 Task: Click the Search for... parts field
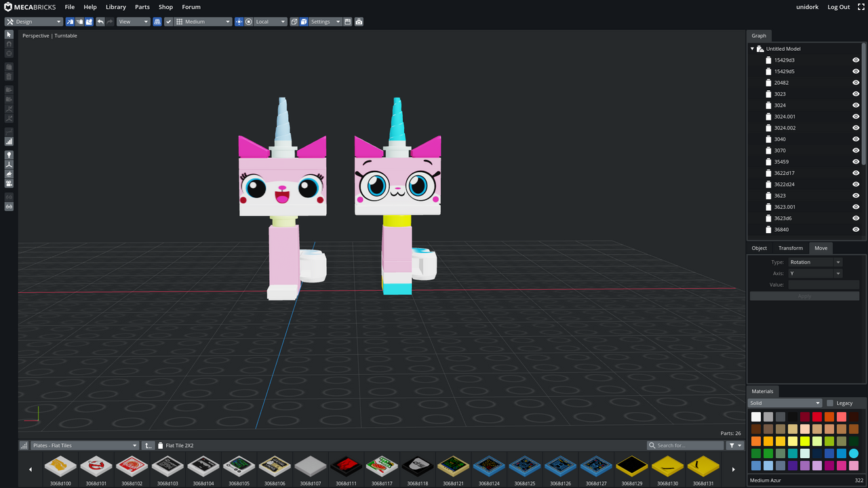pyautogui.click(x=686, y=445)
